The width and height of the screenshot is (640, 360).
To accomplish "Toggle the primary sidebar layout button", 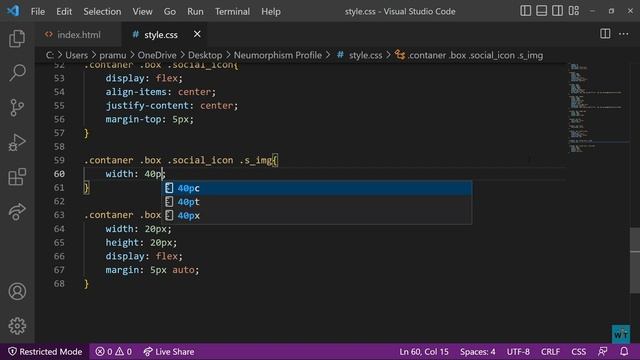I will tap(526, 11).
